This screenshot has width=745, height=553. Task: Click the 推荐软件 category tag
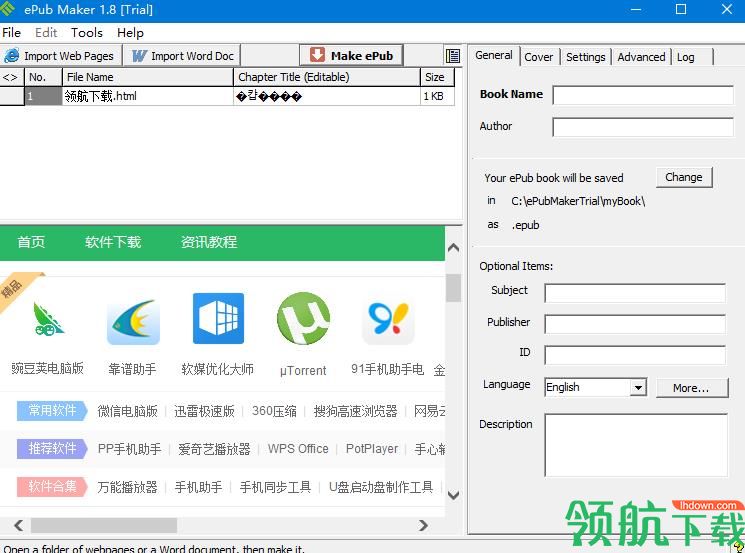point(52,448)
